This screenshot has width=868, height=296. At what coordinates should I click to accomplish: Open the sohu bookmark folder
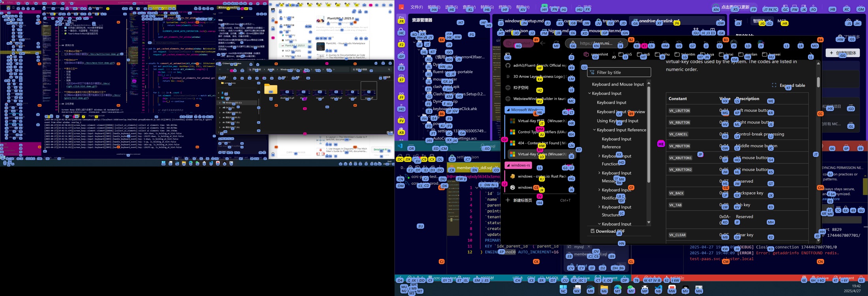pos(662,54)
